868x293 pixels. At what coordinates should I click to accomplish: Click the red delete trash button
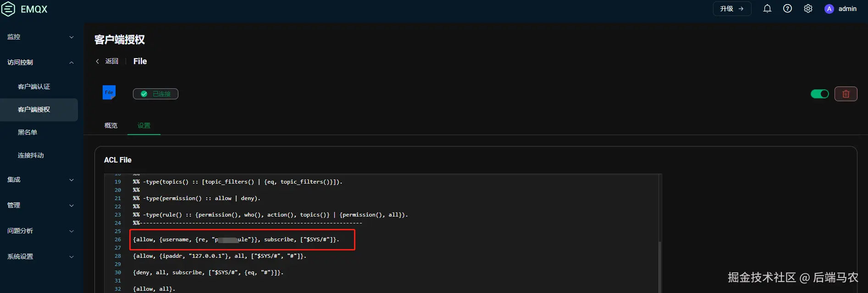(x=846, y=94)
